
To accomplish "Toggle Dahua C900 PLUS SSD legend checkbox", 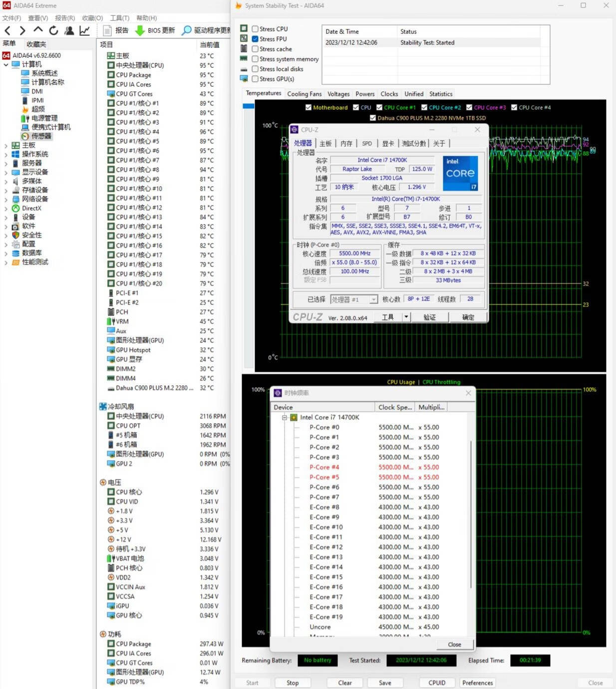I will pyautogui.click(x=373, y=118).
